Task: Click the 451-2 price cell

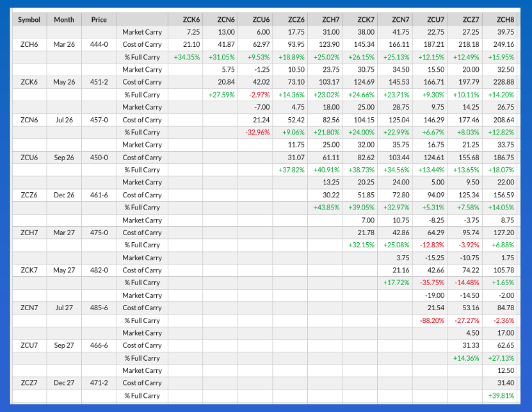Action: 99,82
